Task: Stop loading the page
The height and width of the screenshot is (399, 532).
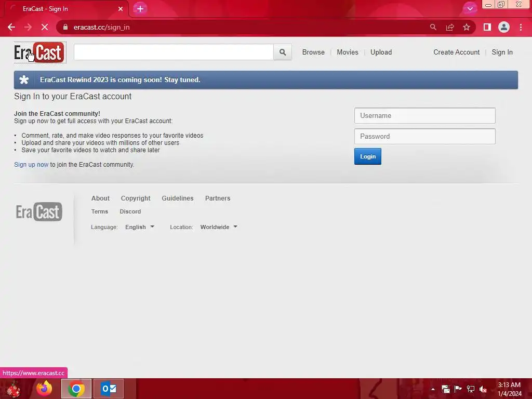Action: [x=45, y=27]
